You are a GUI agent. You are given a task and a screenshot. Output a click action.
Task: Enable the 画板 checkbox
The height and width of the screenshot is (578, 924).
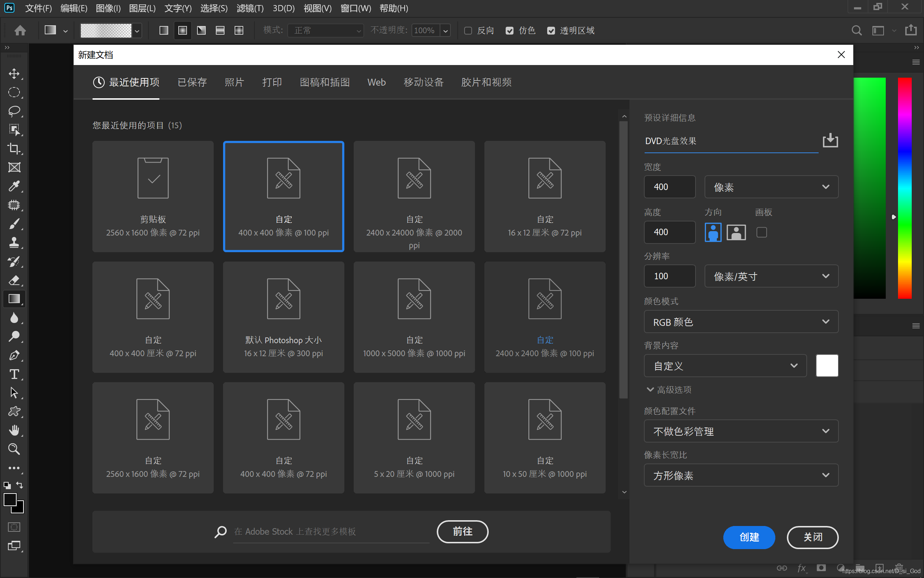click(762, 232)
